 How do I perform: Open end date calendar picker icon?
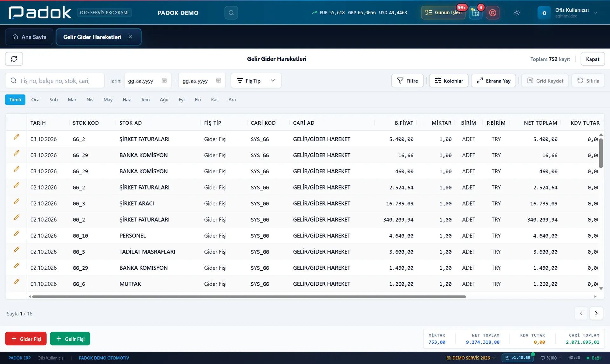219,81
